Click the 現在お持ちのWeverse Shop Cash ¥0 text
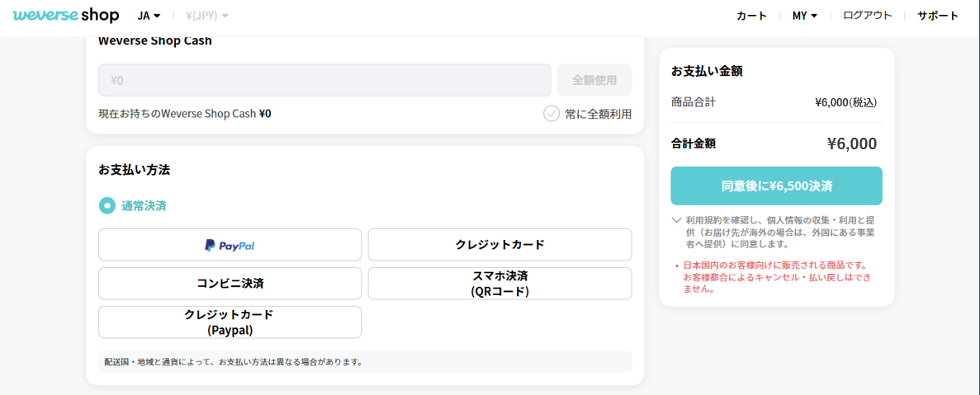This screenshot has height=395, width=980. (x=184, y=114)
